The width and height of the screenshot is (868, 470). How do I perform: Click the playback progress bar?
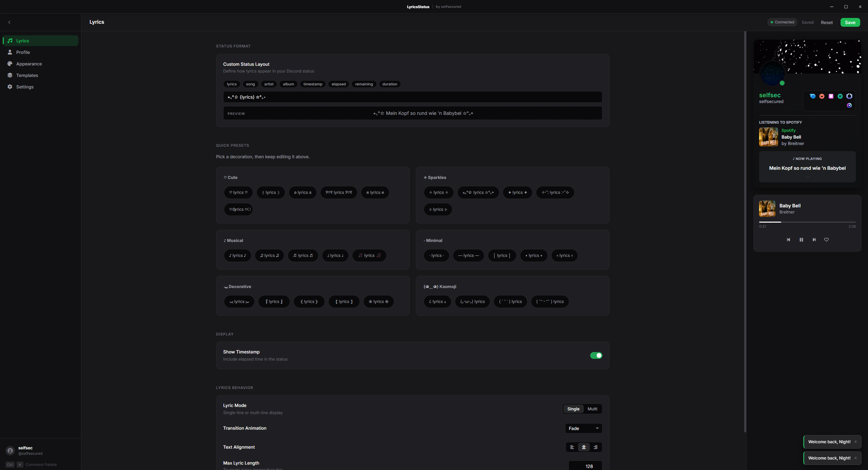tap(807, 222)
